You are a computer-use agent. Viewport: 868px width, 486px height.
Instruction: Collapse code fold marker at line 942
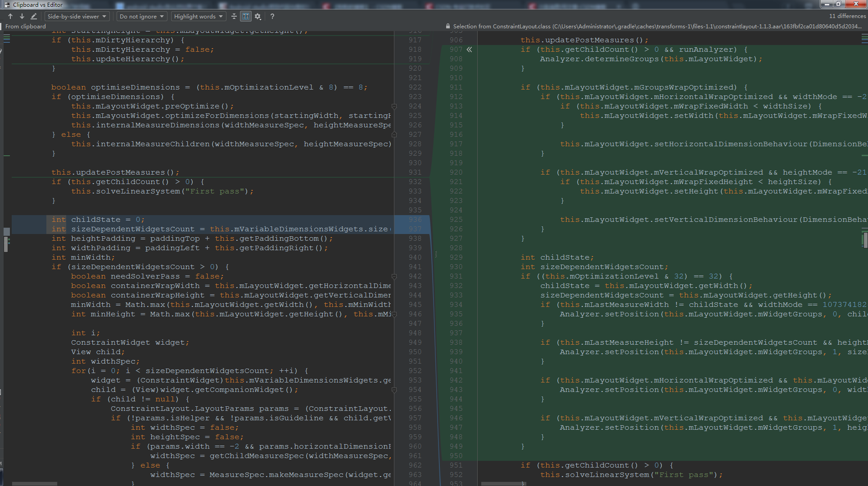tap(394, 277)
